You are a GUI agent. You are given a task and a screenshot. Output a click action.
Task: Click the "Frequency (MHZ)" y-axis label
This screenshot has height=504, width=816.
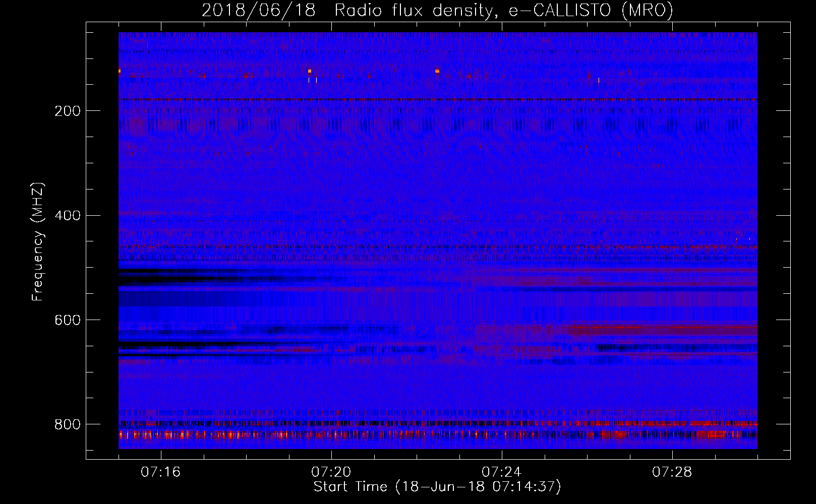(x=37, y=242)
